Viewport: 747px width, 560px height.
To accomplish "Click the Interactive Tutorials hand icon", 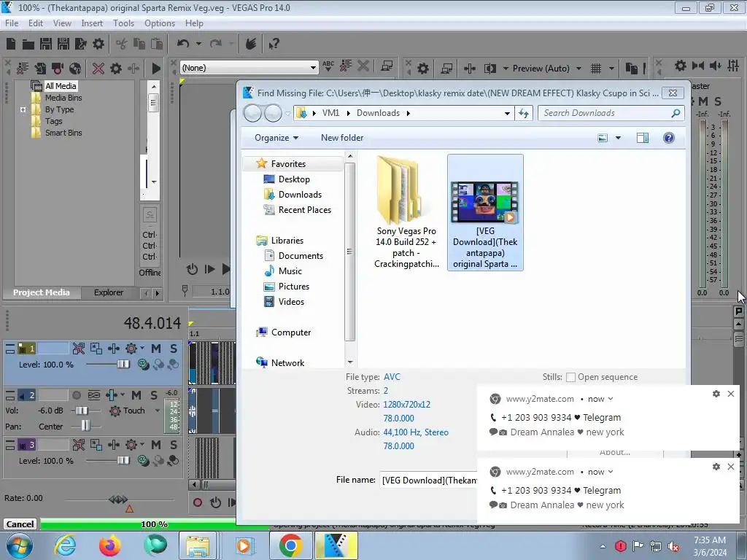I will click(251, 44).
